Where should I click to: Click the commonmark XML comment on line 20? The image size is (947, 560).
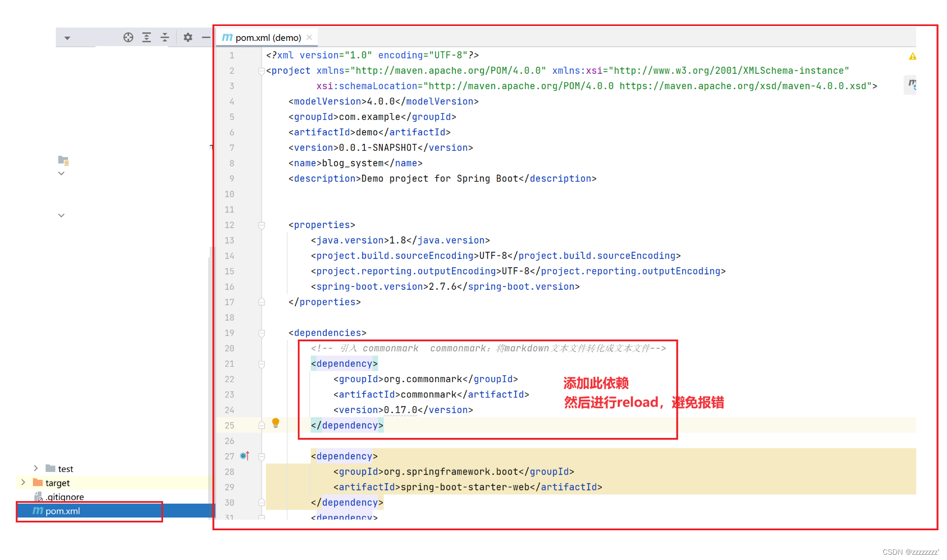(489, 349)
